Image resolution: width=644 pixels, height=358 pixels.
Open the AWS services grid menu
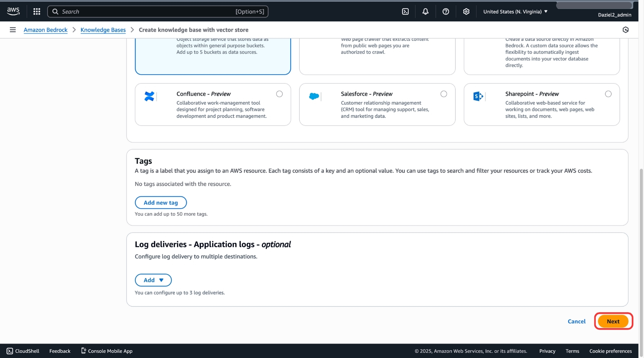click(x=36, y=11)
